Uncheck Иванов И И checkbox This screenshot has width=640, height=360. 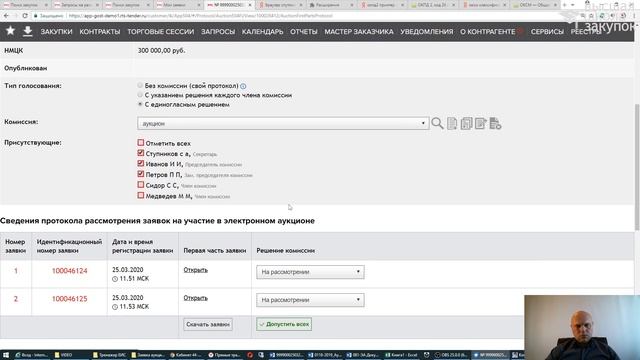click(x=141, y=163)
